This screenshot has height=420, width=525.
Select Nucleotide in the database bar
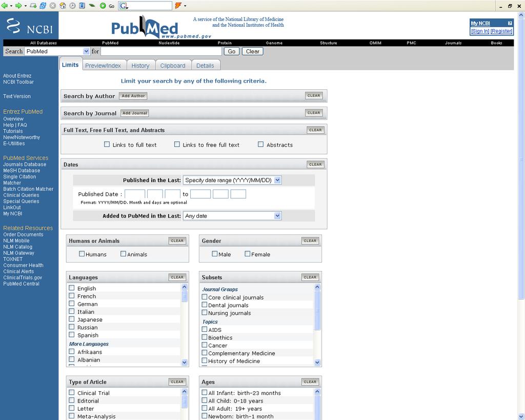(169, 43)
